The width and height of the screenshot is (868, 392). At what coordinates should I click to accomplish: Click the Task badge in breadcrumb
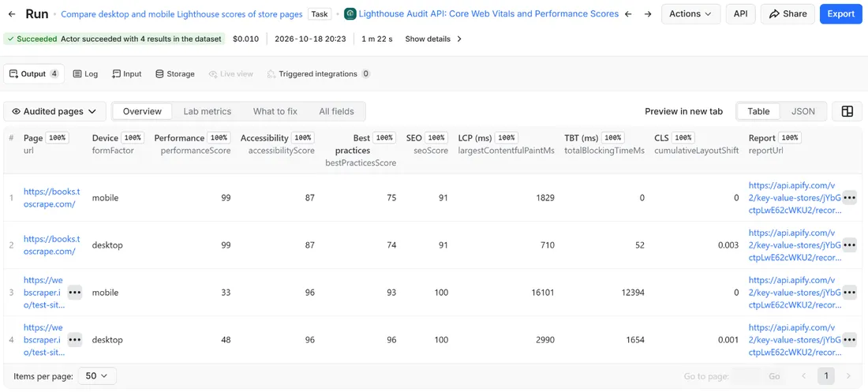click(x=320, y=14)
